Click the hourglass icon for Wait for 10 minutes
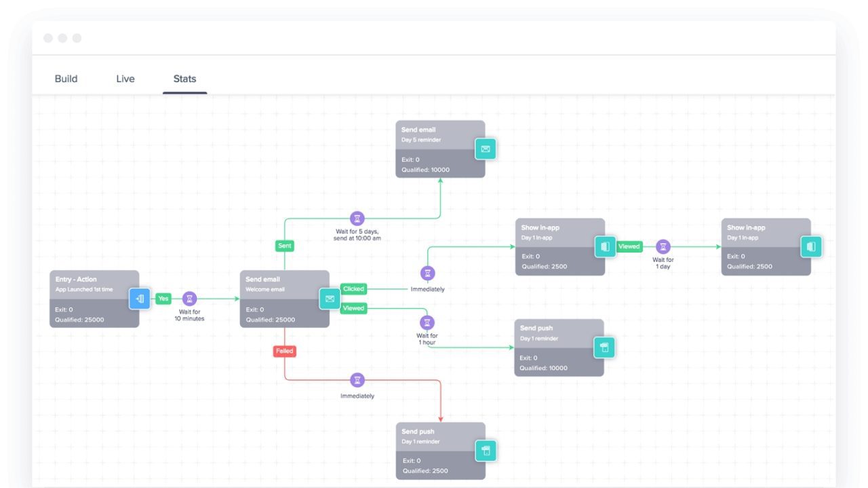 point(188,298)
